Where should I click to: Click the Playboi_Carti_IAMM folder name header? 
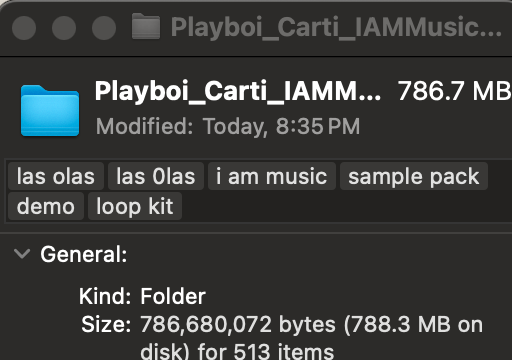click(x=238, y=91)
